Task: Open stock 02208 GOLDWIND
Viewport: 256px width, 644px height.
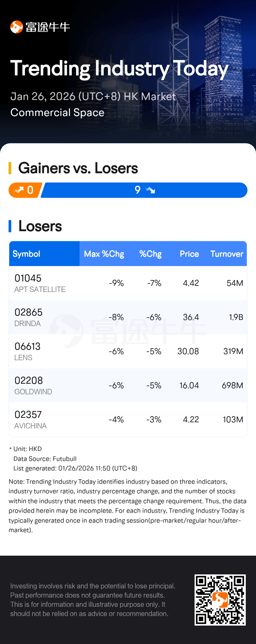Action: (x=33, y=385)
